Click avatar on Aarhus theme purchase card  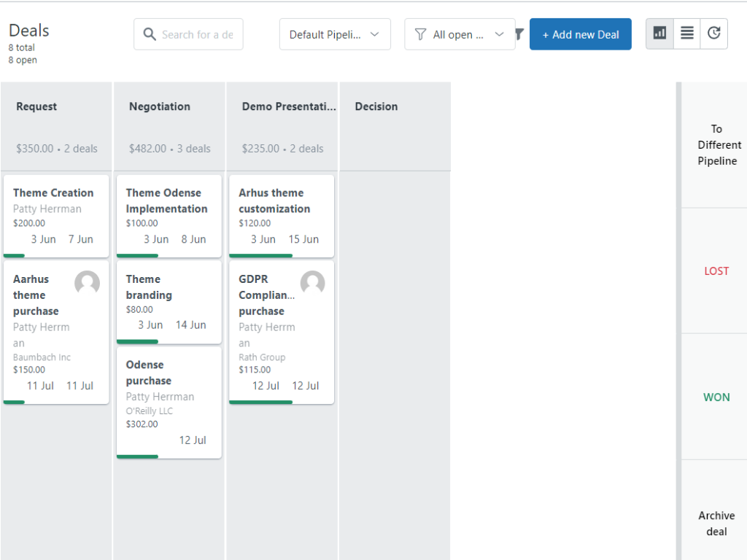88,283
